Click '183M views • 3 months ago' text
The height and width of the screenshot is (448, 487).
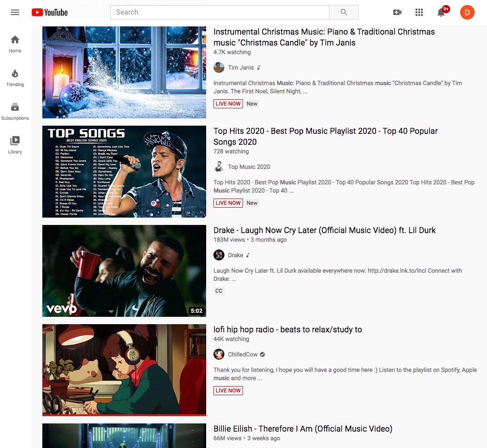click(x=250, y=240)
